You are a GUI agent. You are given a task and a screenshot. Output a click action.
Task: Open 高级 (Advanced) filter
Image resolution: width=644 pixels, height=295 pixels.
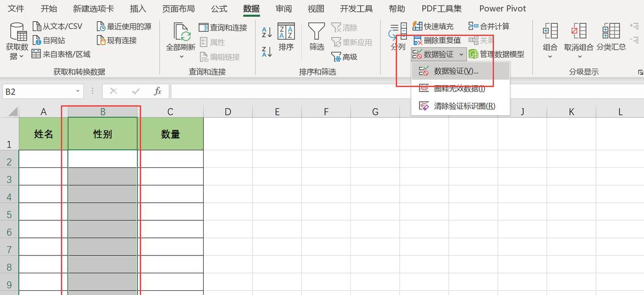coord(344,57)
